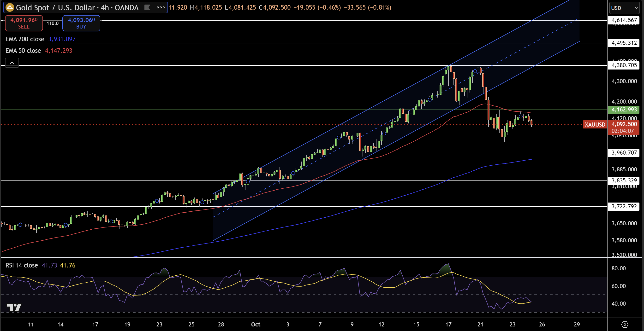Click the green 4,162.993 price label

click(624, 110)
